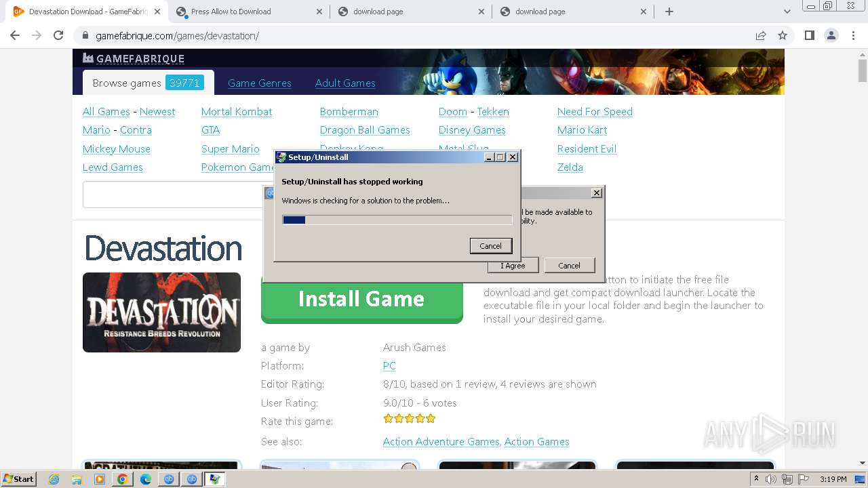Follow the Dragon Ball Games link
Viewport: 868px width, 488px height.
click(365, 130)
